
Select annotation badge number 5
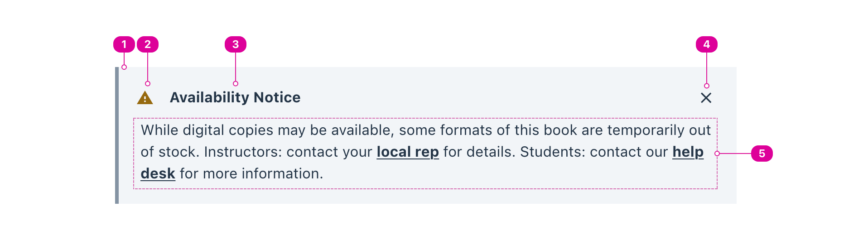pyautogui.click(x=762, y=154)
